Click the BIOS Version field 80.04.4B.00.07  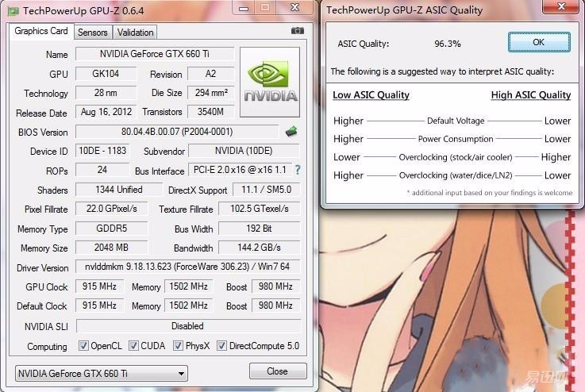click(x=177, y=132)
